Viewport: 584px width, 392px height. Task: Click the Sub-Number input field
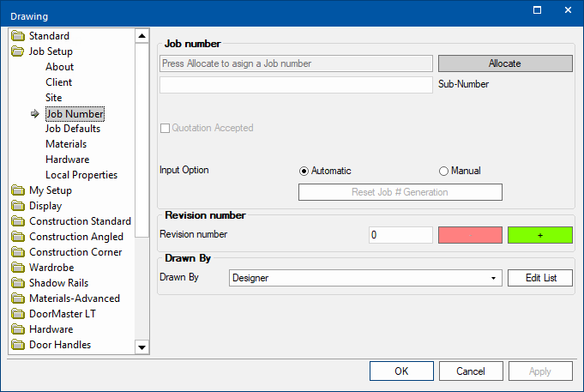point(296,85)
